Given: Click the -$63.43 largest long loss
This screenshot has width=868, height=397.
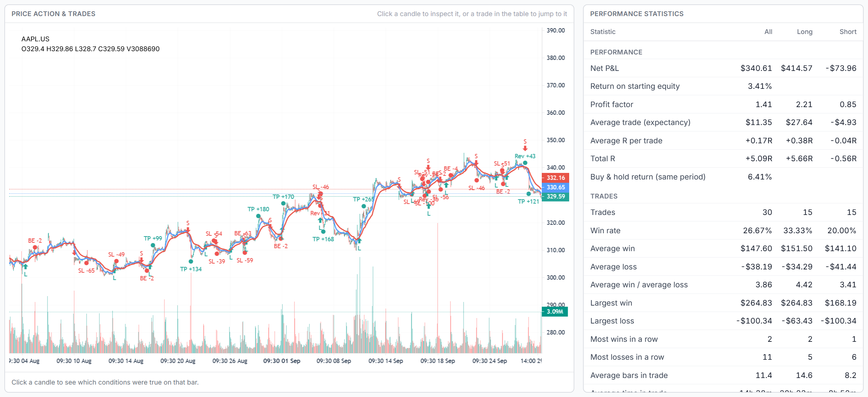Looking at the screenshot, I should click(x=797, y=321).
